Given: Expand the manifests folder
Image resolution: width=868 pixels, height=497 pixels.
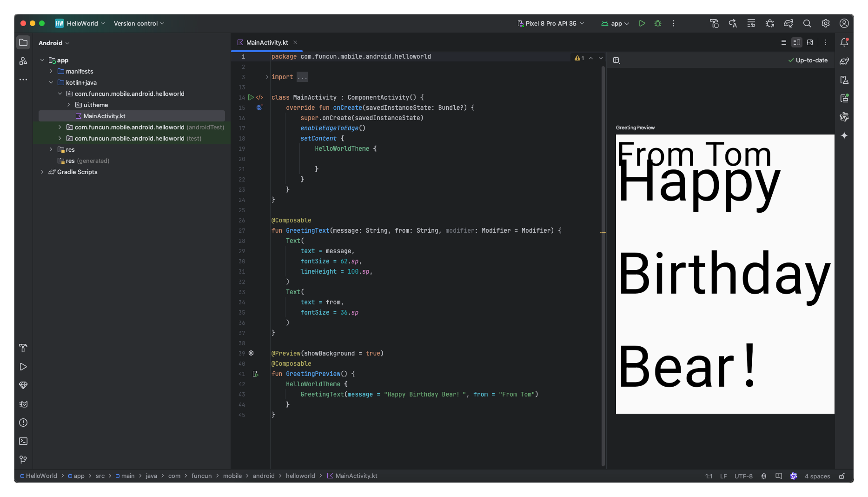Looking at the screenshot, I should pyautogui.click(x=51, y=71).
